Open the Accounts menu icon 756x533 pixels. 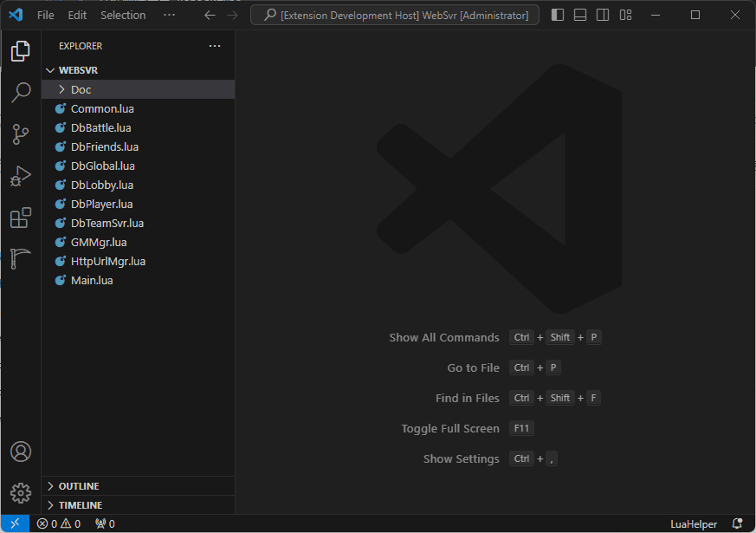tap(20, 452)
